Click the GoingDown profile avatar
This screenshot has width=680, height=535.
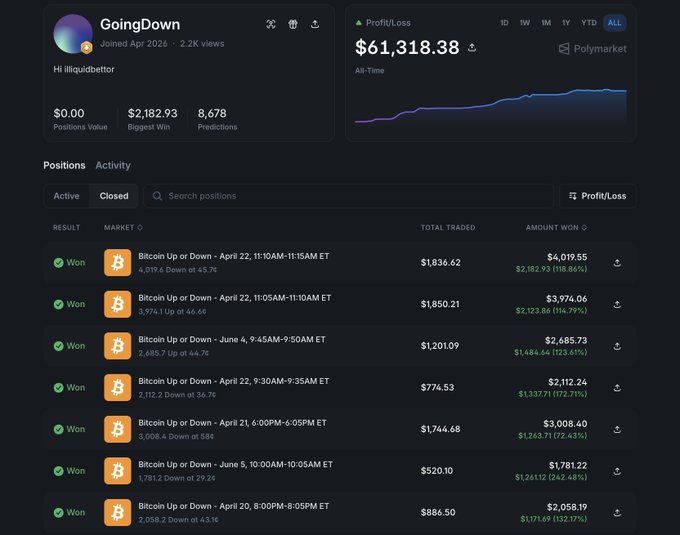point(73,34)
